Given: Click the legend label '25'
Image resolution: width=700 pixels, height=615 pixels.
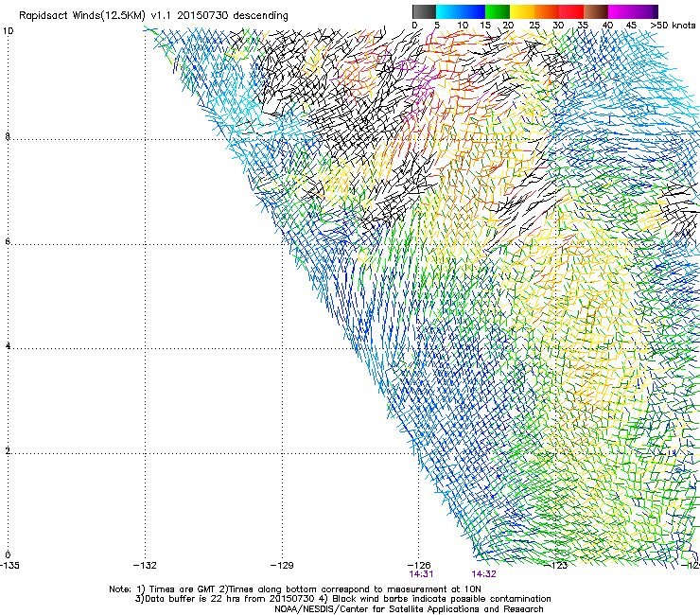Looking at the screenshot, I should point(534,26).
